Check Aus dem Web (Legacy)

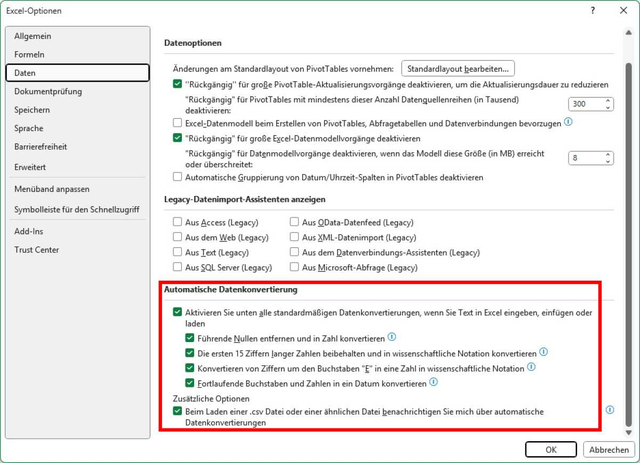[x=177, y=237]
